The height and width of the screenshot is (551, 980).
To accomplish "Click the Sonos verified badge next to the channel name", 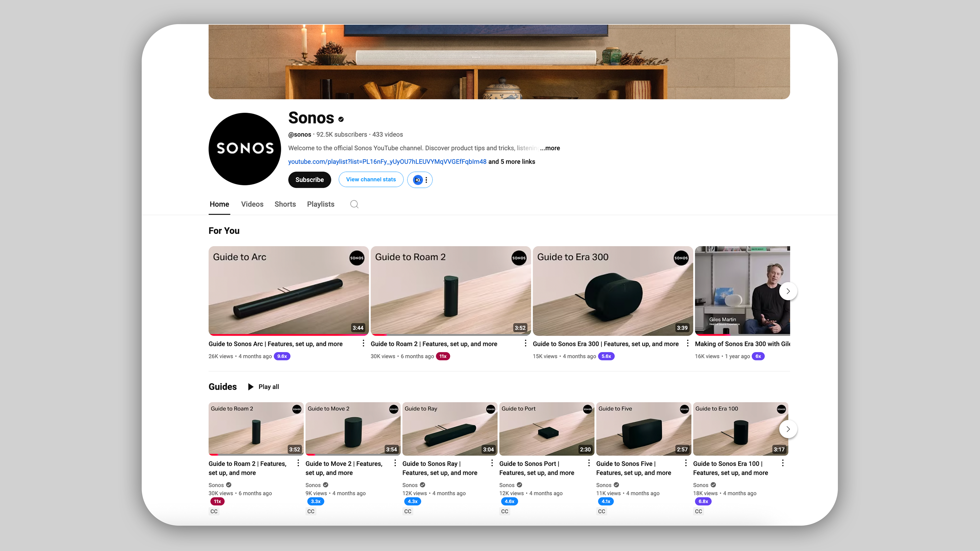I will pyautogui.click(x=341, y=119).
